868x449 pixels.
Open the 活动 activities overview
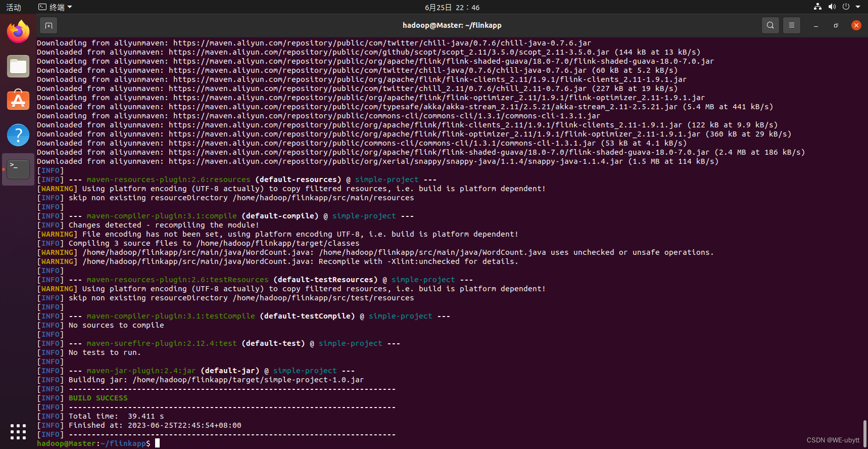pos(14,7)
